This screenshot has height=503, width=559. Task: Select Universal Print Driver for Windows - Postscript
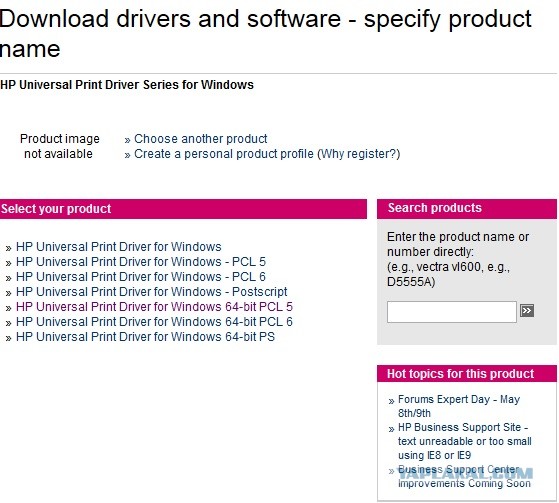[x=152, y=292]
